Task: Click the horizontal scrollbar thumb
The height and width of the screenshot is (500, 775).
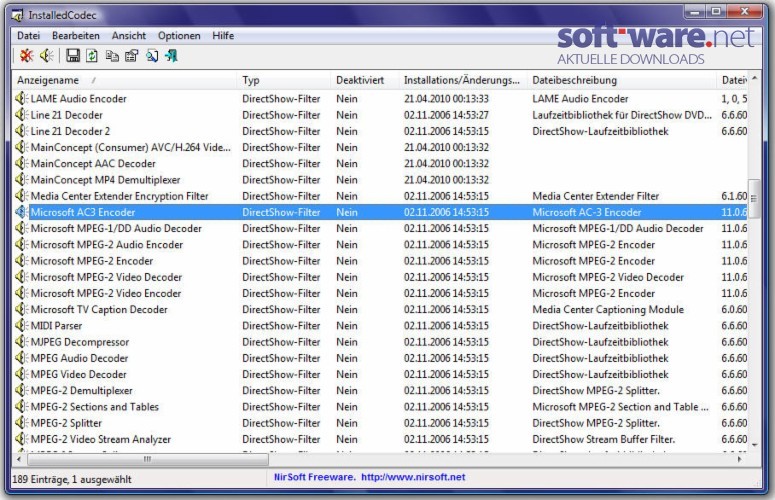Action: click(147, 459)
